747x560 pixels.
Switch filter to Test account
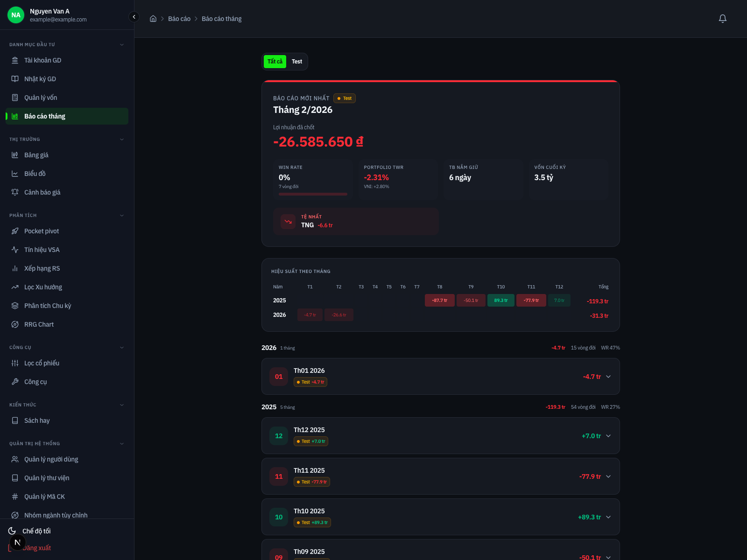pos(297,62)
